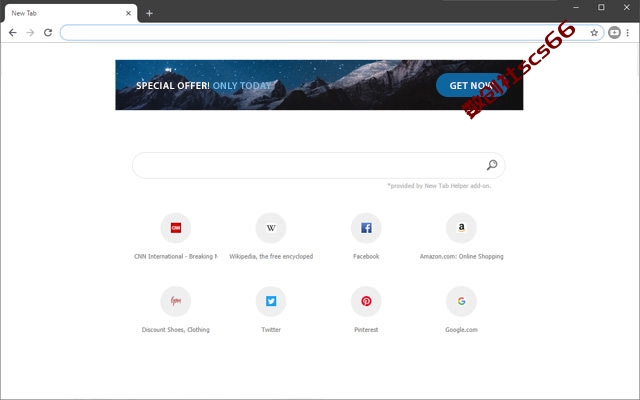Reload the page with refresh icon
640x400 pixels.
(48, 33)
